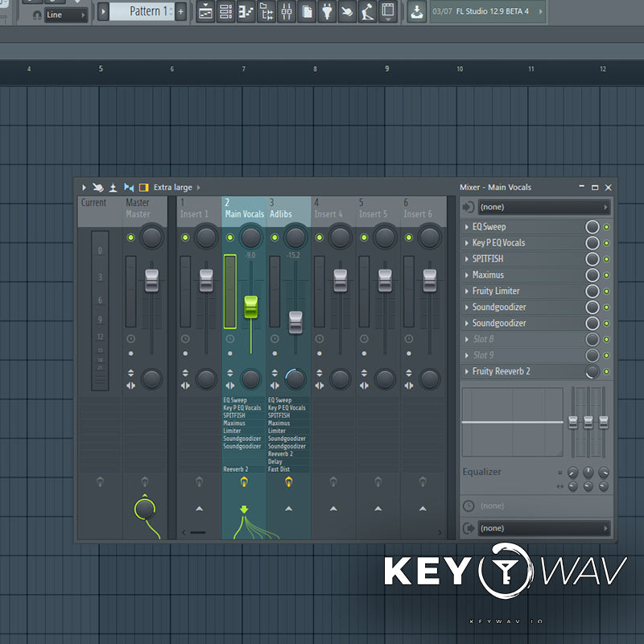Toggle the Adlibs track mute LED
The image size is (644, 644).
point(275,237)
